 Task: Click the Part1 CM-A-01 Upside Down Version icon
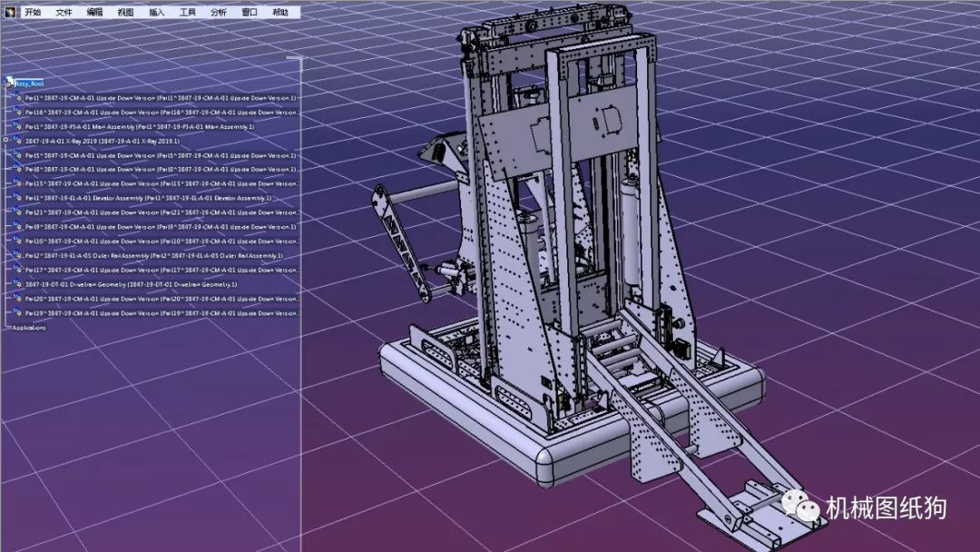click(x=18, y=97)
